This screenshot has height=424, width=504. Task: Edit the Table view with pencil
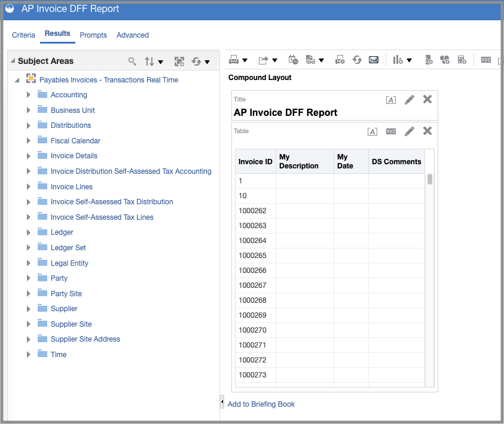click(410, 131)
